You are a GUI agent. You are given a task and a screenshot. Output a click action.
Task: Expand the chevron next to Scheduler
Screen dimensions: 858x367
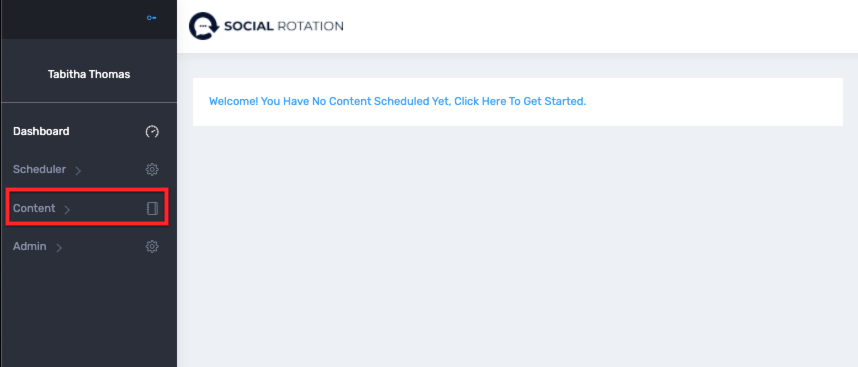78,171
